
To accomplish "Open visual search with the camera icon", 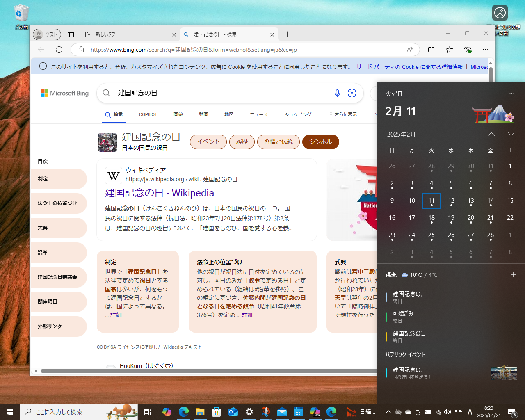I will tap(352, 93).
